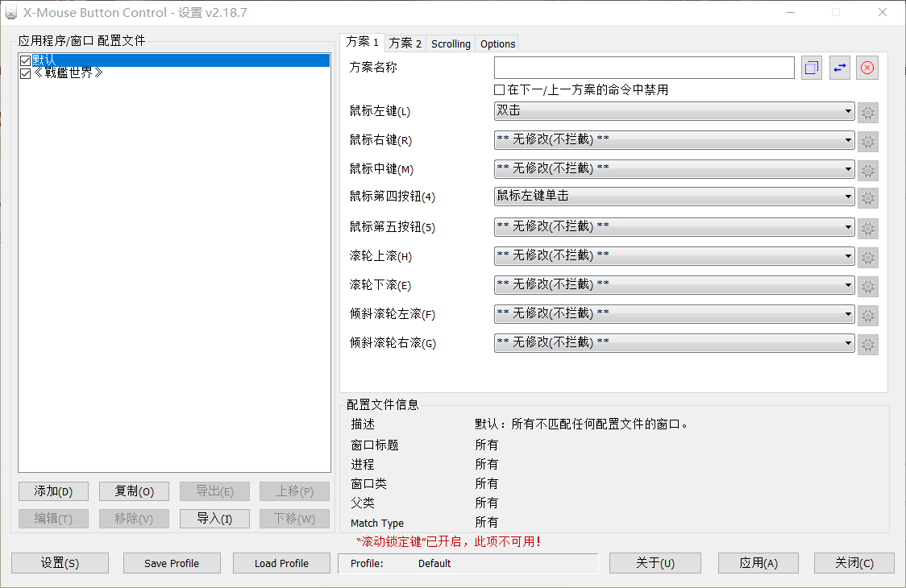Click the 添加(D) button
This screenshot has width=906, height=588.
[x=53, y=491]
